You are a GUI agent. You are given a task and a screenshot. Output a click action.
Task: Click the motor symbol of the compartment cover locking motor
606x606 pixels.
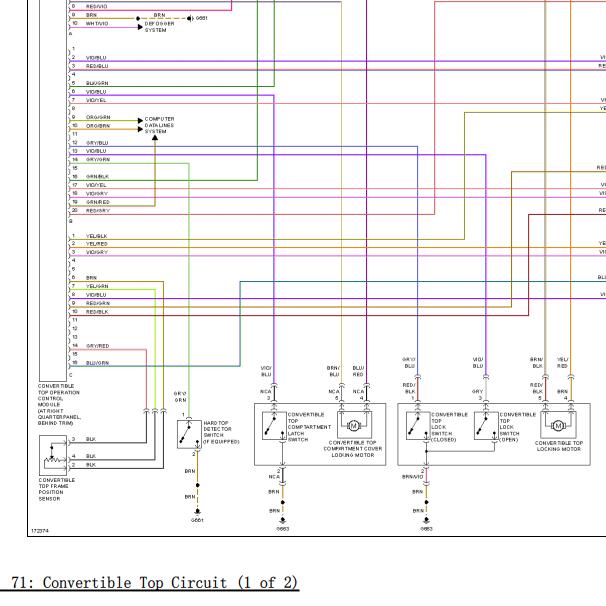click(353, 426)
